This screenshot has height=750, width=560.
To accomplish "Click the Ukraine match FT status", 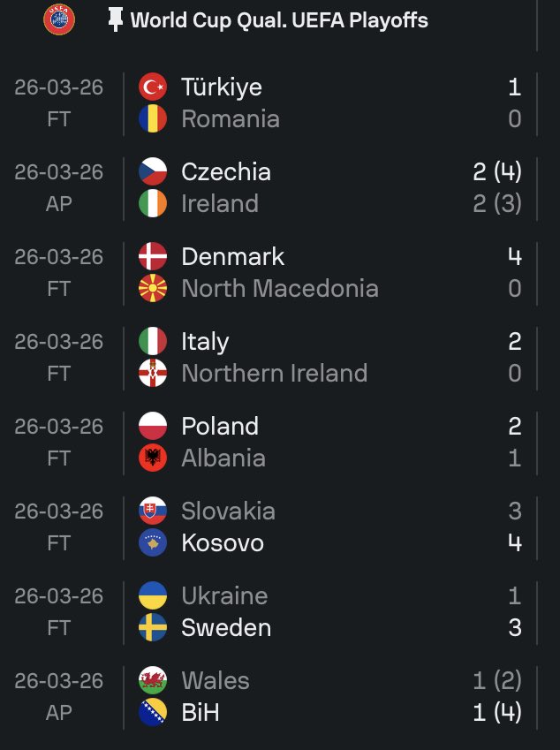I will point(58,627).
